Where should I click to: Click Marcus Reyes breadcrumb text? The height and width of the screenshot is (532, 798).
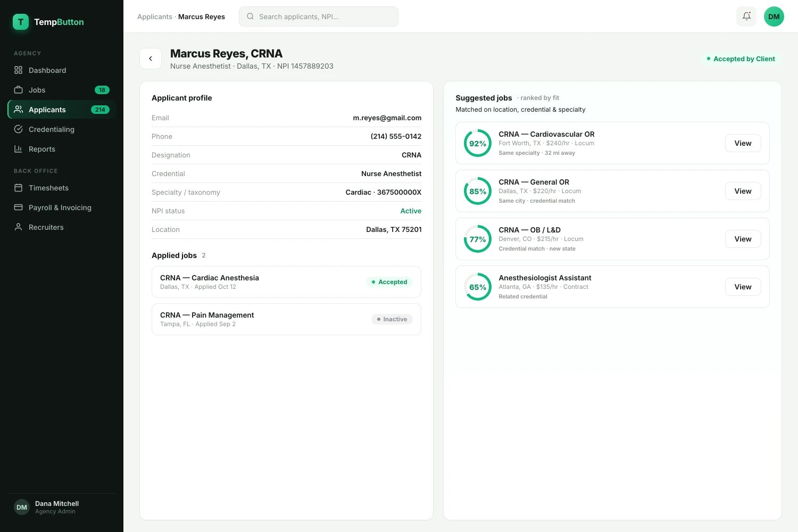pos(202,16)
